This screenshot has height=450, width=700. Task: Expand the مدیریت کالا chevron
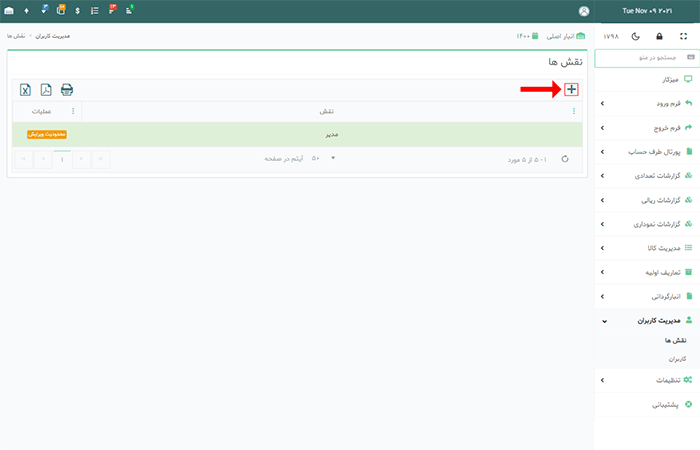(x=602, y=248)
